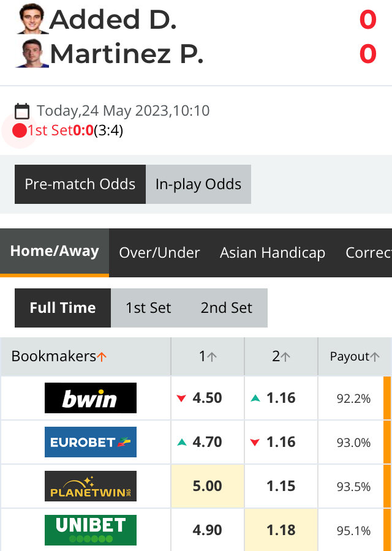The height and width of the screenshot is (551, 392).
Task: Open the Over/Under tab
Action: [159, 253]
